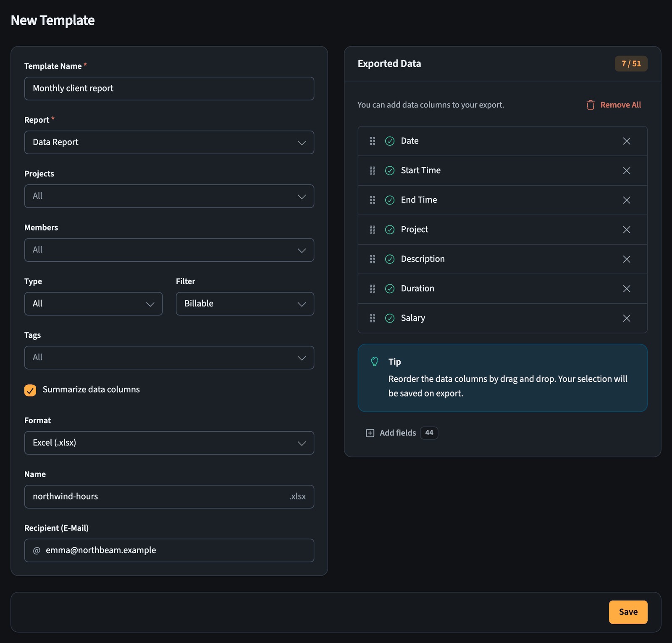
Task: Click the End Time column label
Action: pyautogui.click(x=419, y=200)
